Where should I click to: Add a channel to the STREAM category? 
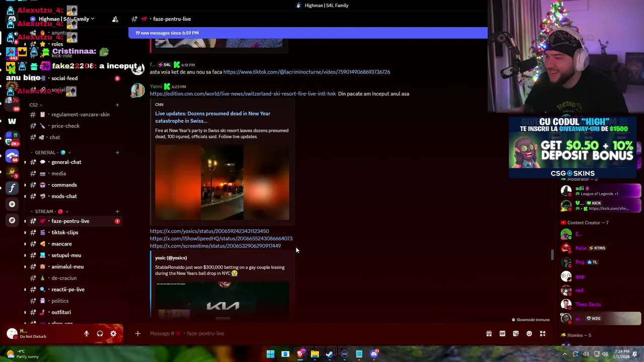(117, 212)
